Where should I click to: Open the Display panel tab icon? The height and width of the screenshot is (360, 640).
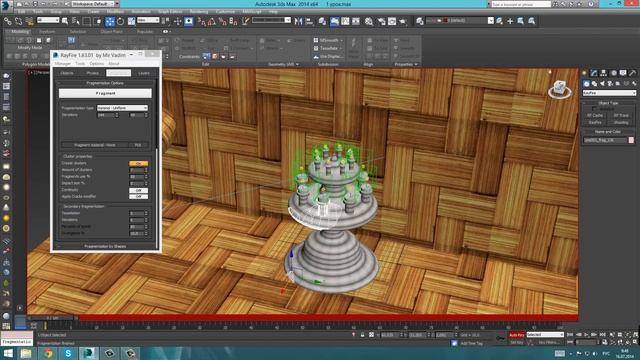point(623,73)
